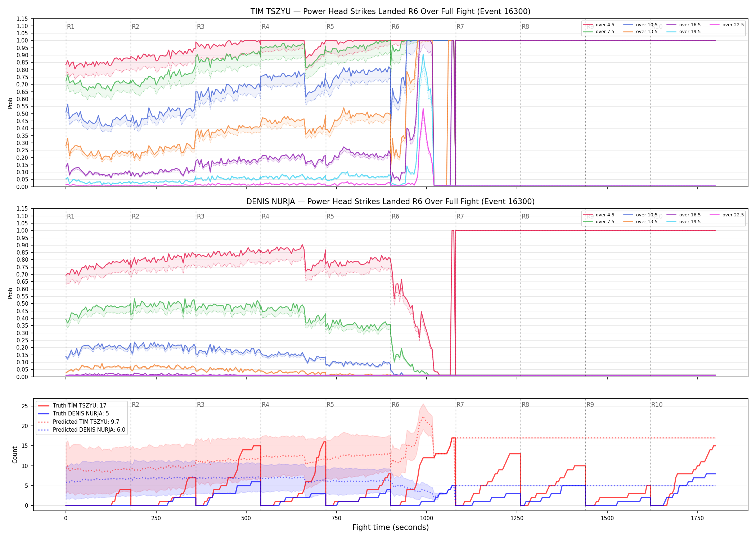This screenshot has width=756, height=540.
Task: Click the R6 round marker in the Count chart
Action: click(395, 405)
